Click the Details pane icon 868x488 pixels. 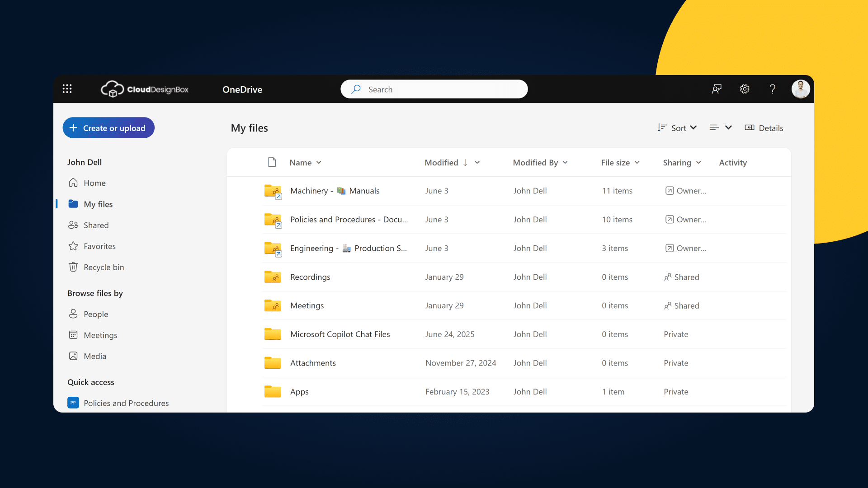tap(750, 128)
